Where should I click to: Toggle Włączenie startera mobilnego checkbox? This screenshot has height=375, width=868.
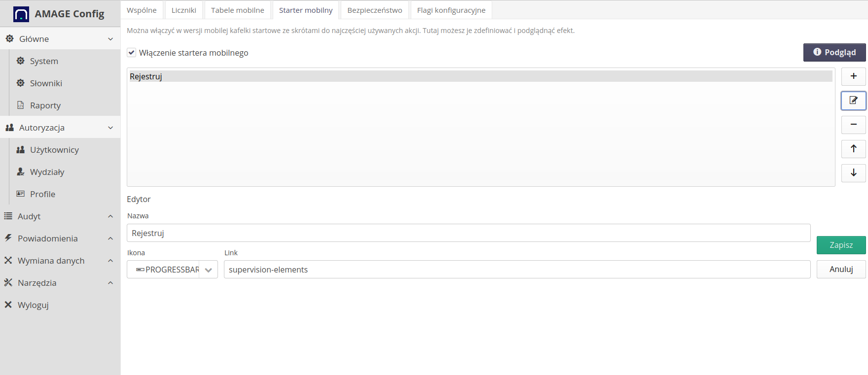[132, 53]
